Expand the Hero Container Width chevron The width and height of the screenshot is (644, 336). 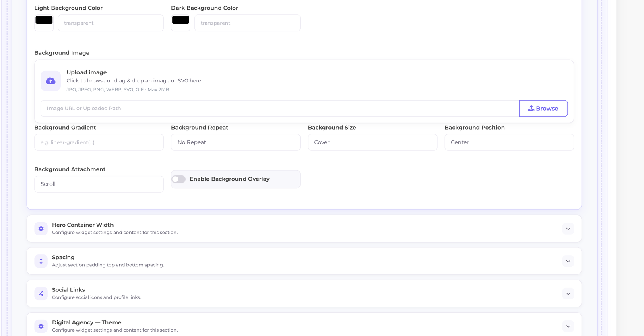pyautogui.click(x=568, y=229)
